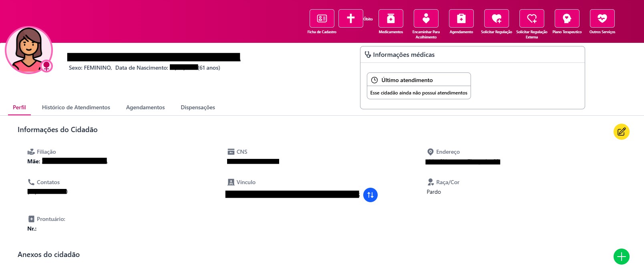Click the patient avatar picture

tap(28, 50)
